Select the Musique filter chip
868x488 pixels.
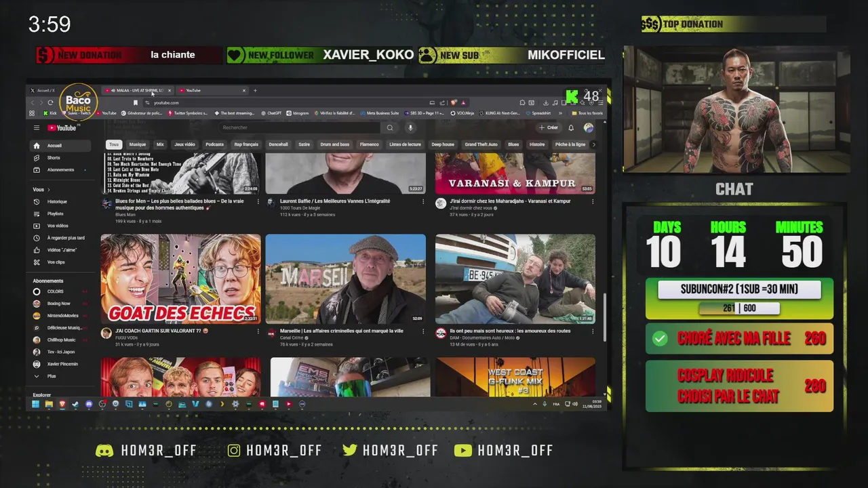tap(138, 144)
